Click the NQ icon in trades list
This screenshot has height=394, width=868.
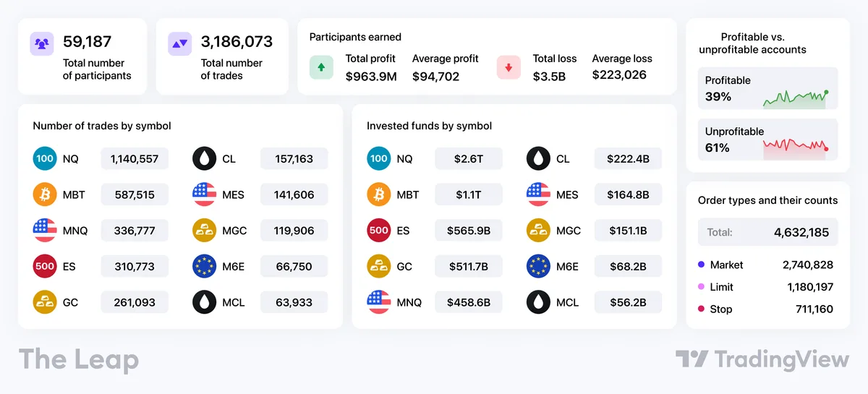[x=45, y=158]
